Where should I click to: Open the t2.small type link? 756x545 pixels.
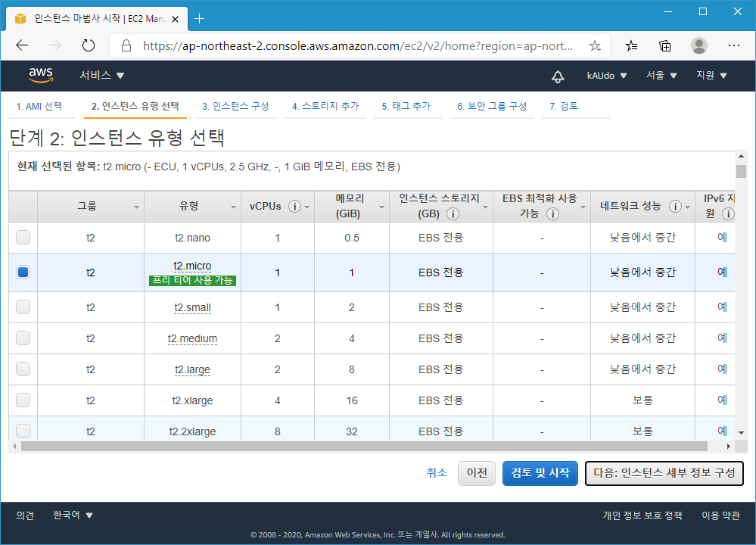pyautogui.click(x=192, y=308)
